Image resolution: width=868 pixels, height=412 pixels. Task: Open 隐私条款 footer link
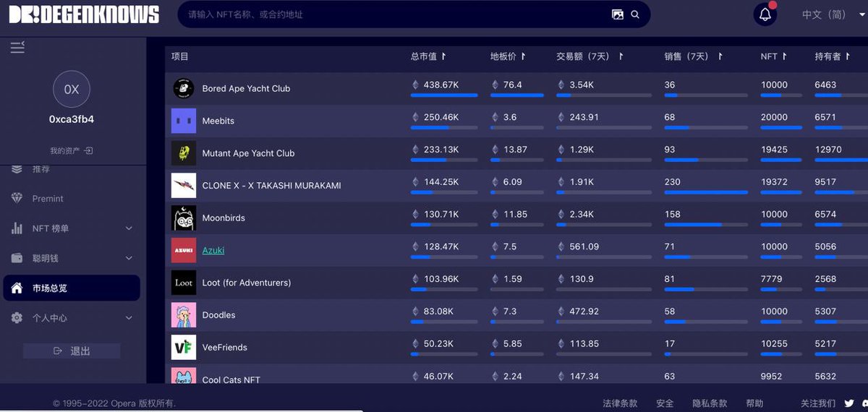(710, 403)
